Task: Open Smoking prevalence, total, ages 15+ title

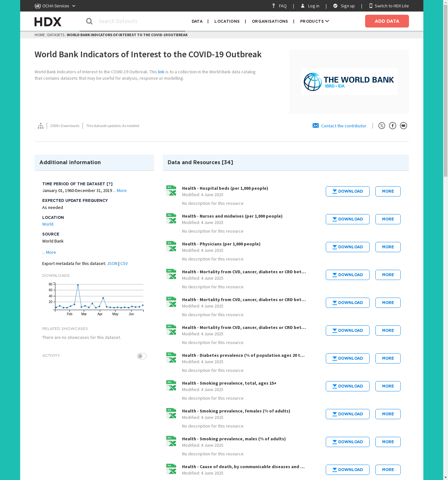Action: click(x=229, y=383)
